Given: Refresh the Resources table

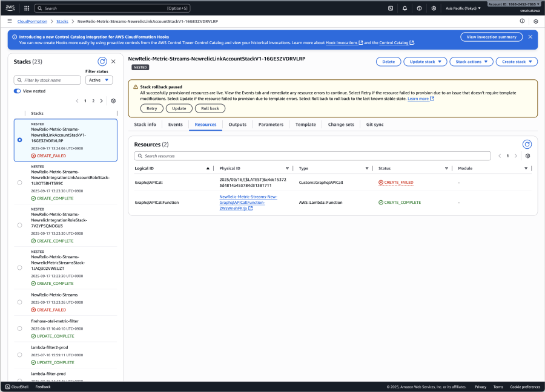Looking at the screenshot, I should [x=527, y=144].
